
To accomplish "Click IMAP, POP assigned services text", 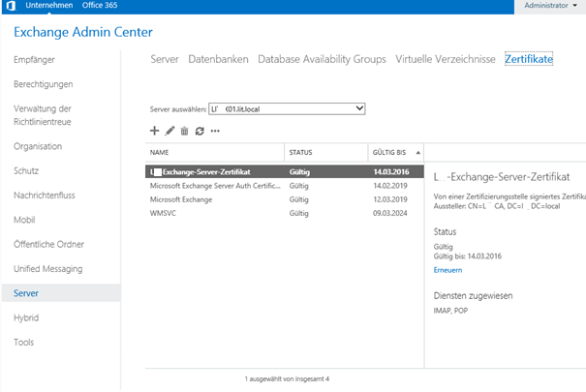I will [450, 311].
